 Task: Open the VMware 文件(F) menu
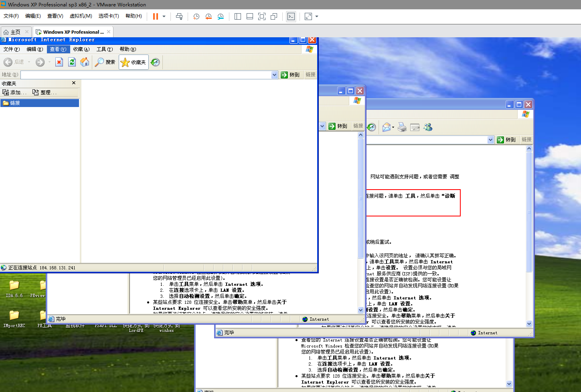point(11,16)
